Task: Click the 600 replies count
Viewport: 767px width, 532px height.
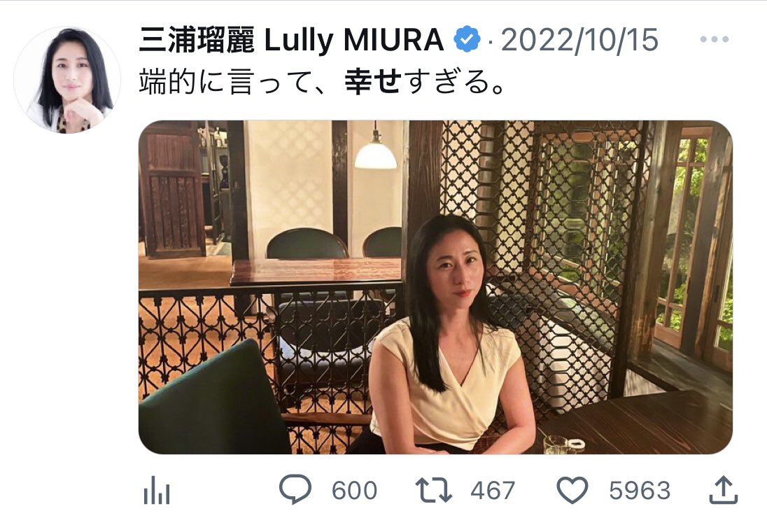Action: pyautogui.click(x=354, y=491)
